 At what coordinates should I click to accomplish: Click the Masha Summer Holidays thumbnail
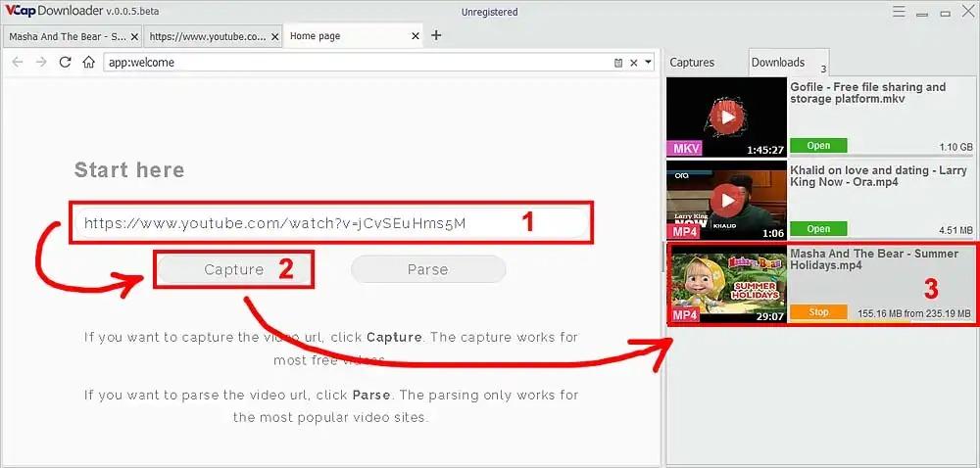click(726, 284)
